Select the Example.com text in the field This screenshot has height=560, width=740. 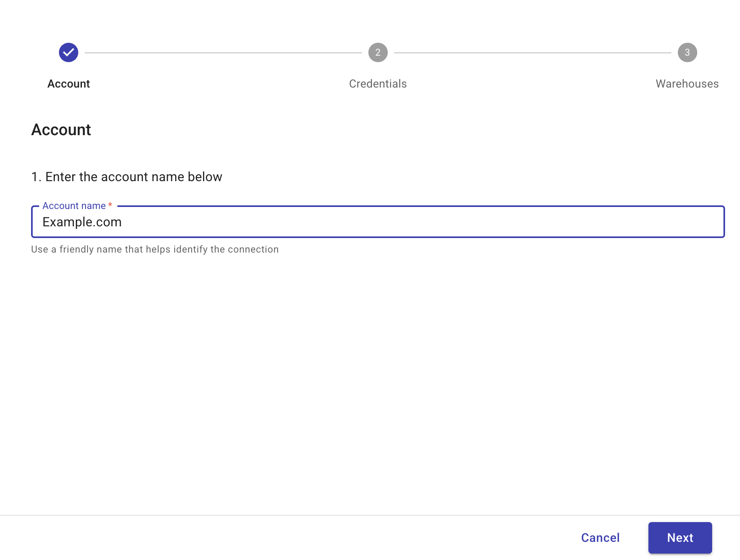coord(82,221)
